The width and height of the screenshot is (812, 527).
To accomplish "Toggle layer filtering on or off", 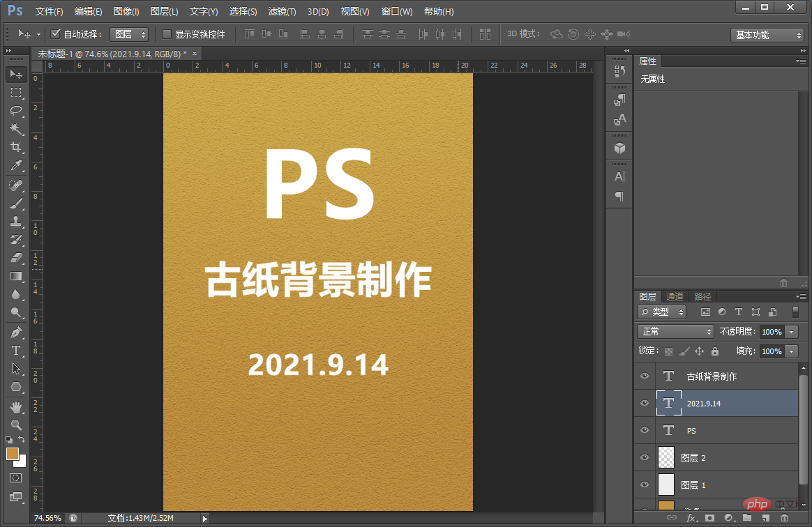I will [795, 312].
